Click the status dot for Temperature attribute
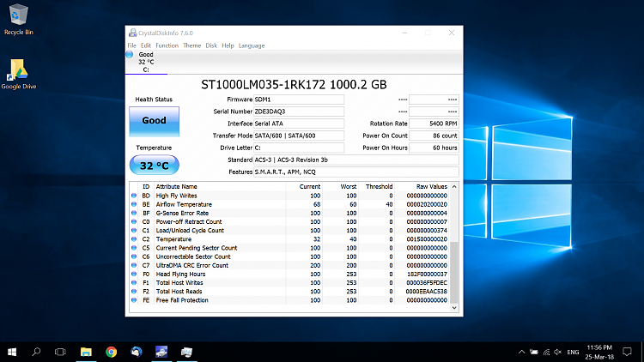 click(x=134, y=239)
